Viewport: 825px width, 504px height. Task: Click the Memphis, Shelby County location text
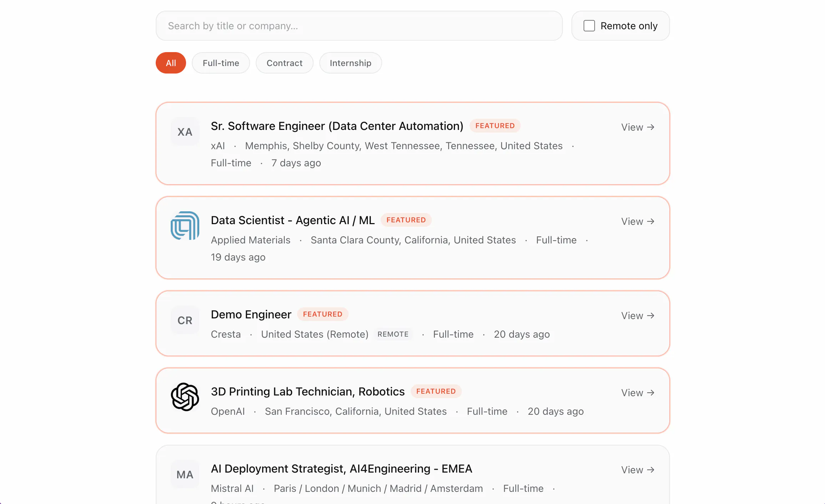point(404,146)
